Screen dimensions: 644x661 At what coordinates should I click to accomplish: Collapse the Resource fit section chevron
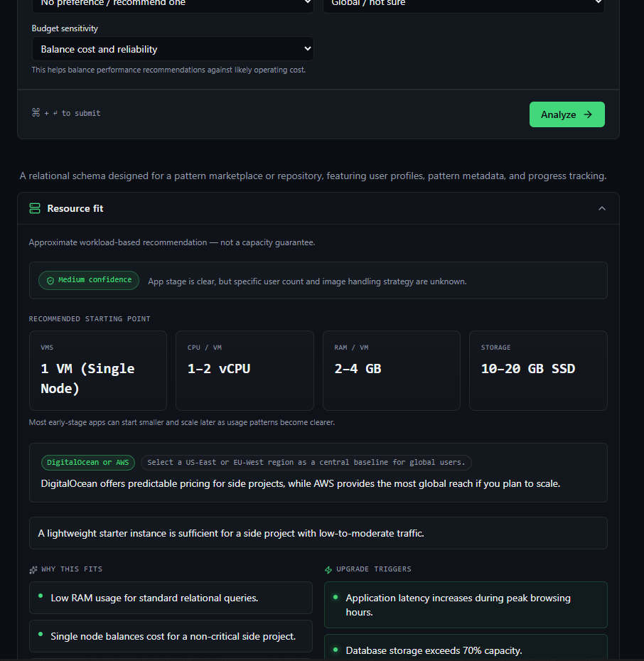coord(602,208)
